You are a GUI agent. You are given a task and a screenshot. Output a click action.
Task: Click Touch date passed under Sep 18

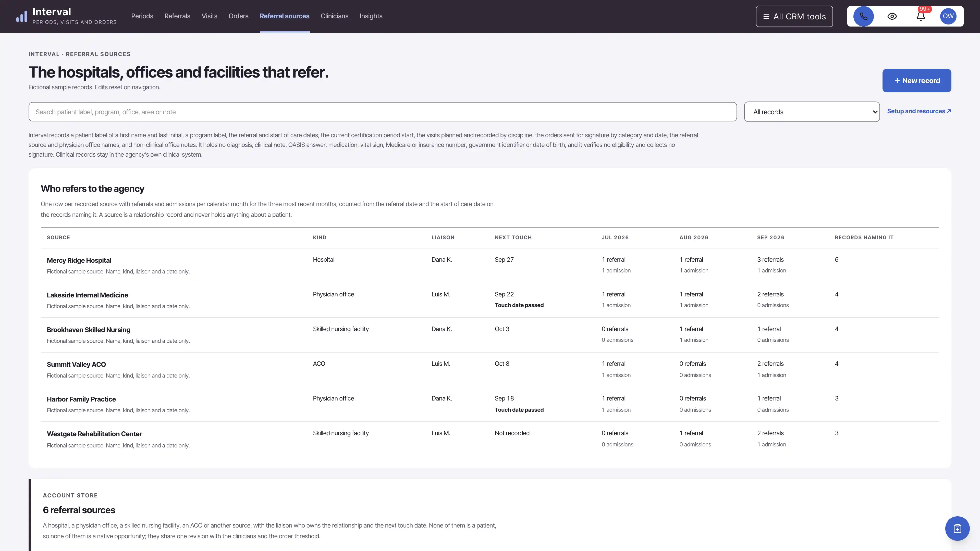point(519,410)
